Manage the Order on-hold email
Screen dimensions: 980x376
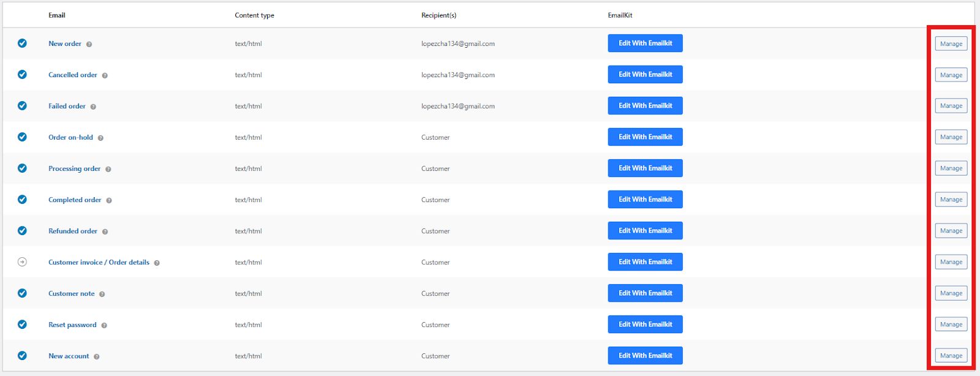(951, 137)
